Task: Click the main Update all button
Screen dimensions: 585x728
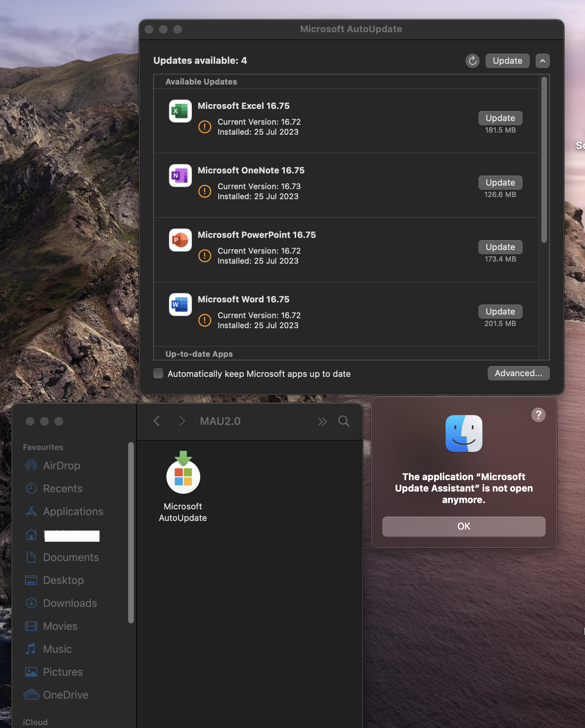Action: tap(507, 61)
